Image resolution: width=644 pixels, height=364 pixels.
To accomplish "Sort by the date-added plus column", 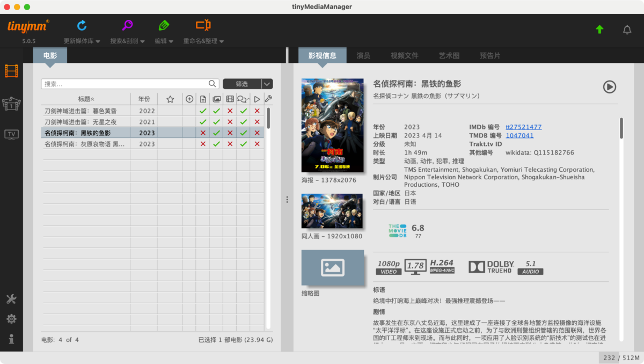I will (x=189, y=99).
